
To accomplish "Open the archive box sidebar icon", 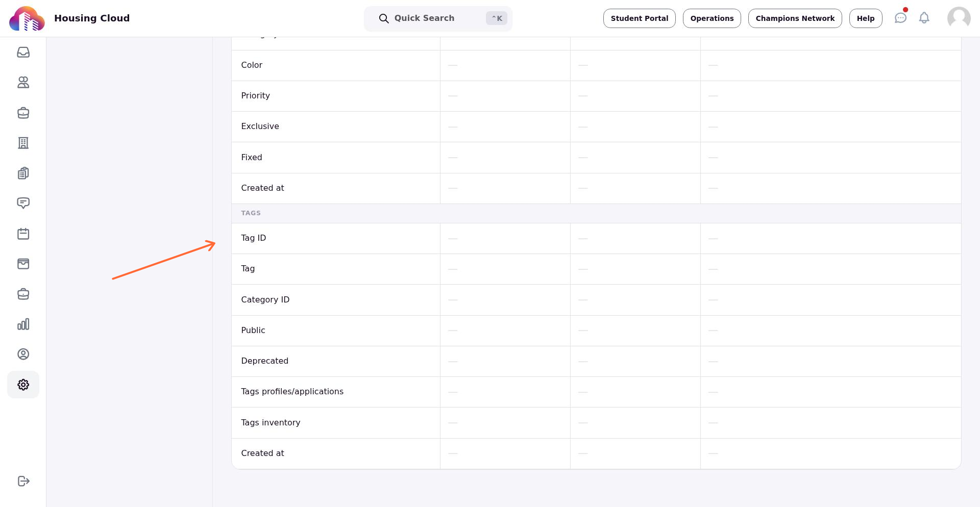I will point(23,264).
